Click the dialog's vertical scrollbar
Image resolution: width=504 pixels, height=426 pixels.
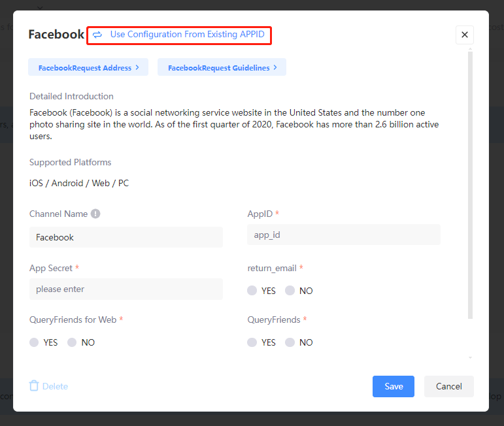470,183
